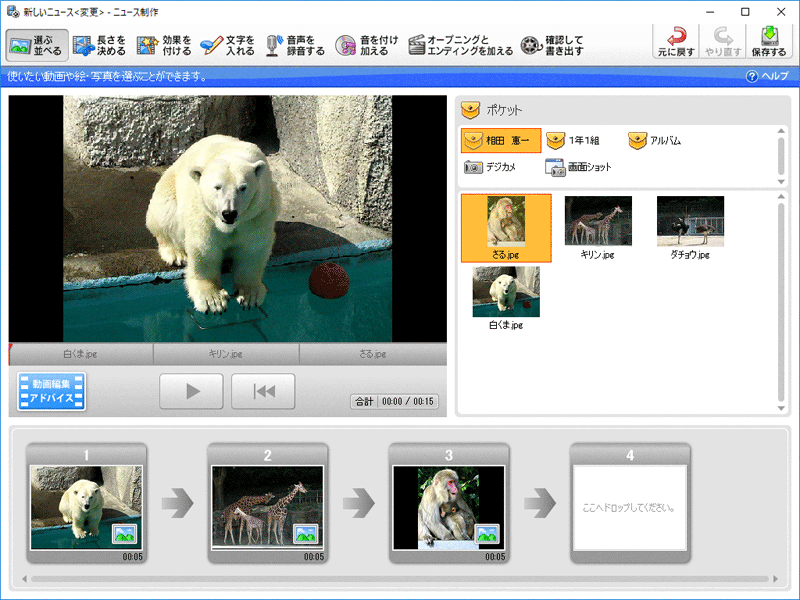Open the 効果を付ける effects step
The height and width of the screenshot is (600, 800).
(x=163, y=45)
